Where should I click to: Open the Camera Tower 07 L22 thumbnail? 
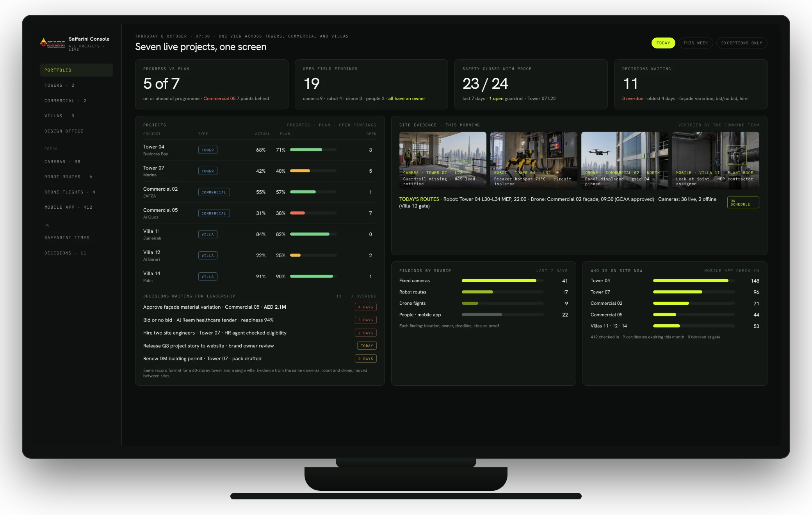coord(443,160)
